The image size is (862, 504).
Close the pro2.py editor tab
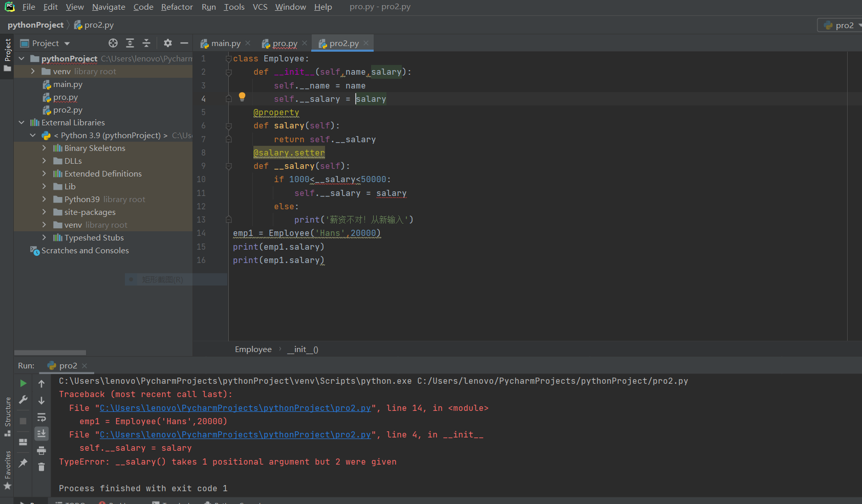(366, 43)
